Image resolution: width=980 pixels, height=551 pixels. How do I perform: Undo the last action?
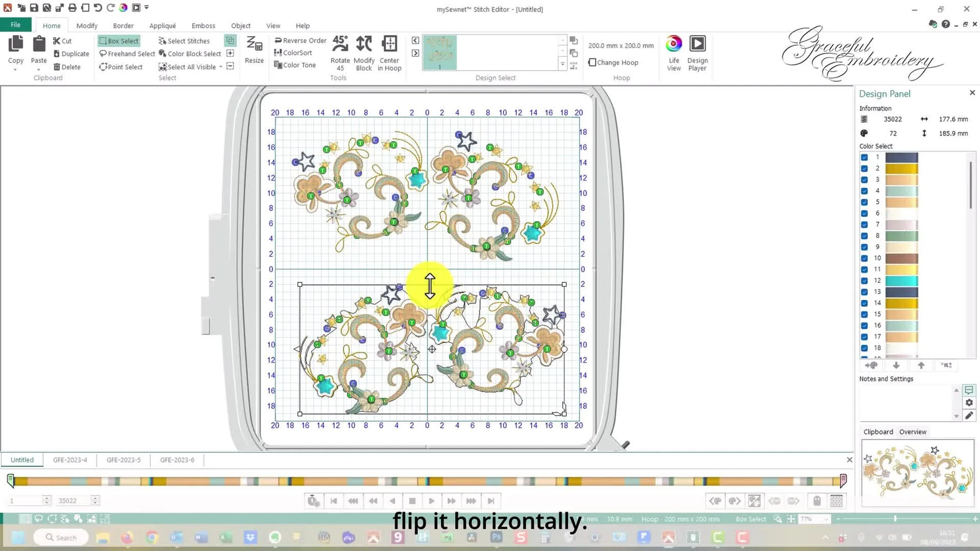(x=98, y=8)
